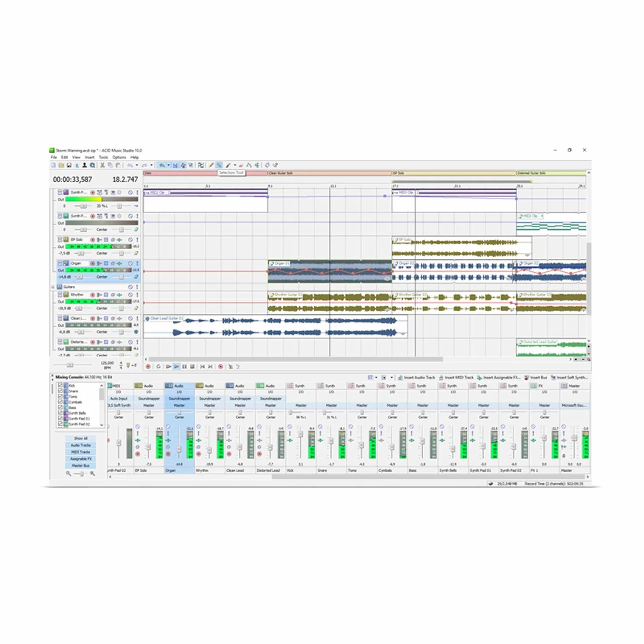Click the project tempo slider
Image resolution: width=644 pixels, height=644 pixels.
point(70,365)
